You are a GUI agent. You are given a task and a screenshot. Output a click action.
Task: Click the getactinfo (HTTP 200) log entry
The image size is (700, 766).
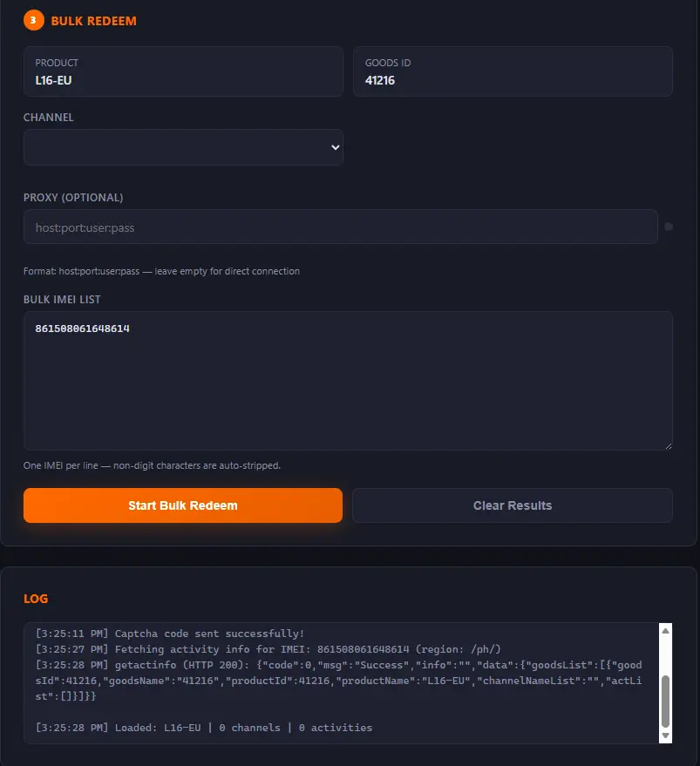[338, 681]
